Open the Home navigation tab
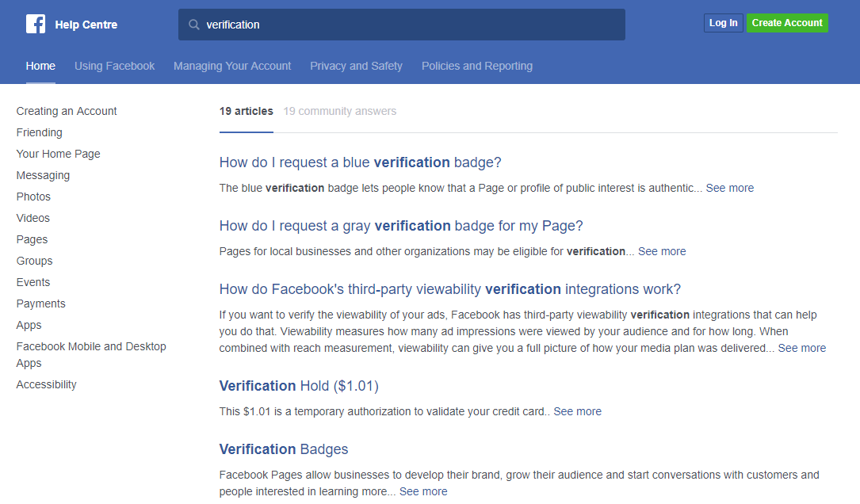Viewport: 860px width, 504px height. point(40,67)
